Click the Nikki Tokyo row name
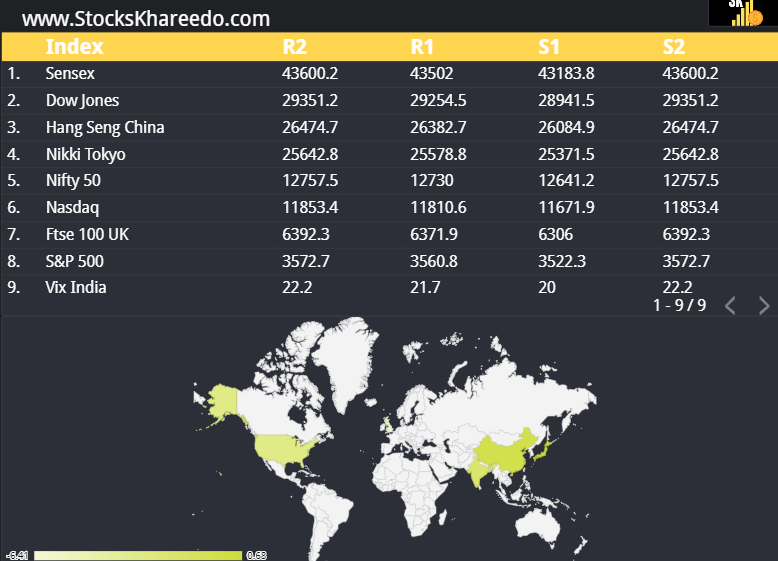The height and width of the screenshot is (561, 778). click(85, 154)
